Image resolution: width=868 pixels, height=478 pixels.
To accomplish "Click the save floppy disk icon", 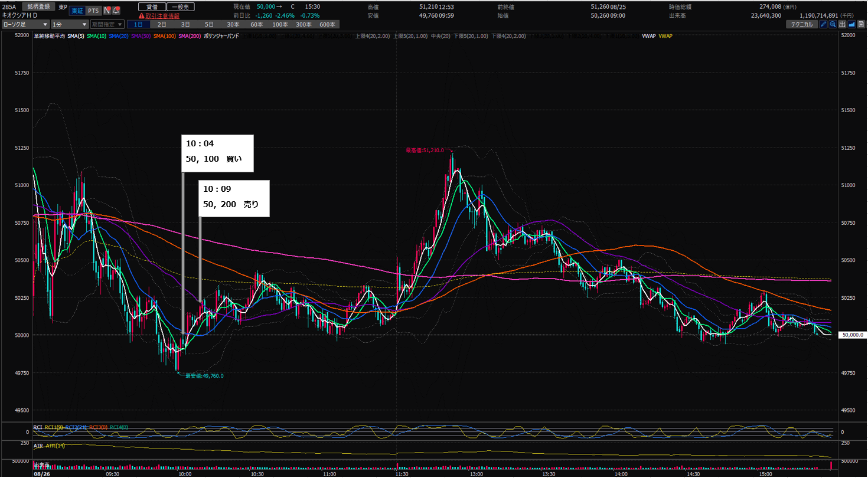I will point(861,25).
